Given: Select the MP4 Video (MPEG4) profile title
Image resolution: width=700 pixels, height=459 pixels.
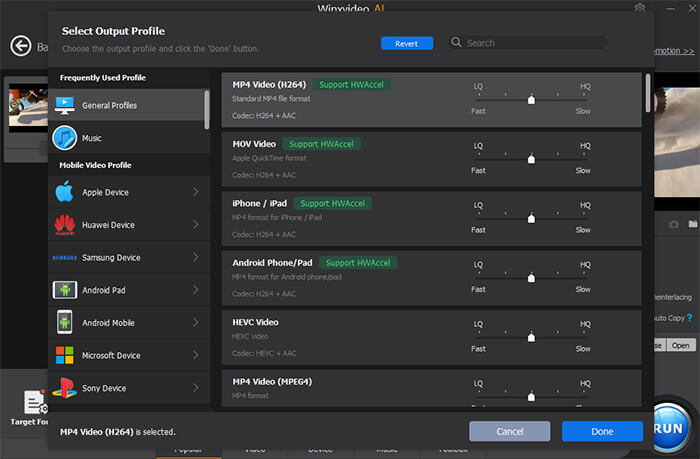Looking at the screenshot, I should (x=272, y=381).
